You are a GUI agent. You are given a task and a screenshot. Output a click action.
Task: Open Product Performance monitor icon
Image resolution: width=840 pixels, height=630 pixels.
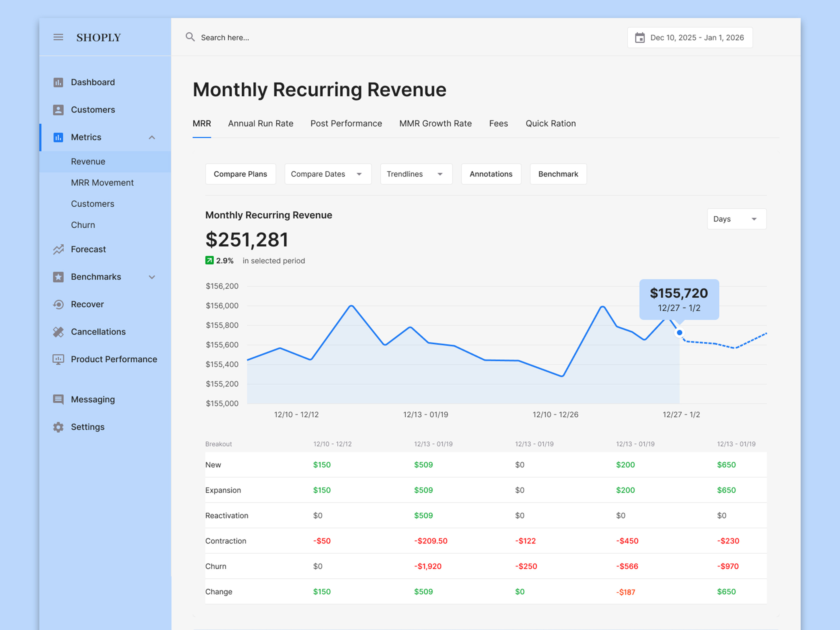click(58, 359)
